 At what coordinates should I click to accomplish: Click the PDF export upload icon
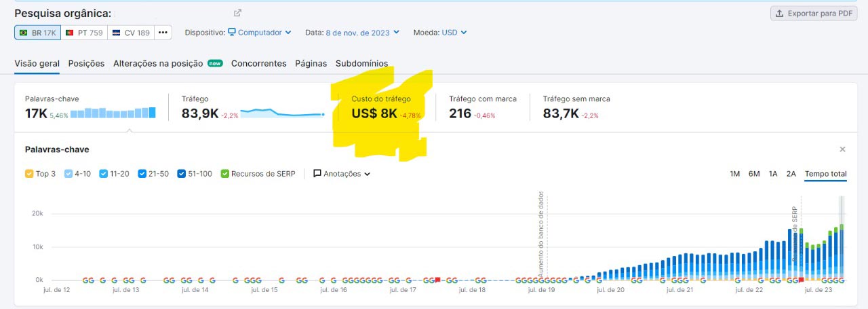(780, 14)
